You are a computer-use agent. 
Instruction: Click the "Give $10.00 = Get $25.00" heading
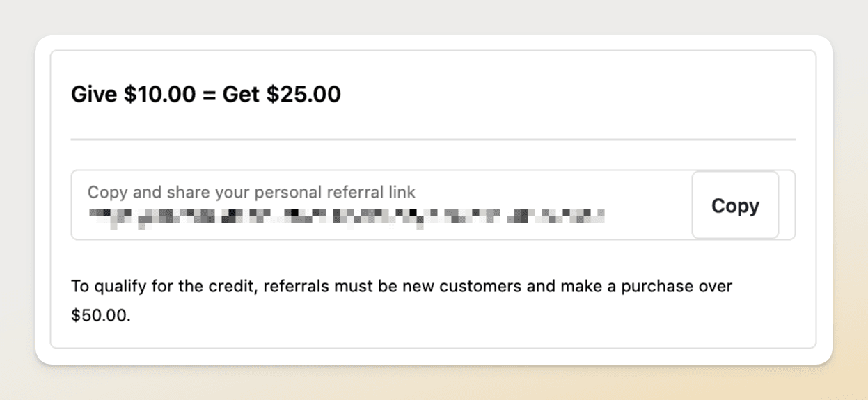click(206, 94)
